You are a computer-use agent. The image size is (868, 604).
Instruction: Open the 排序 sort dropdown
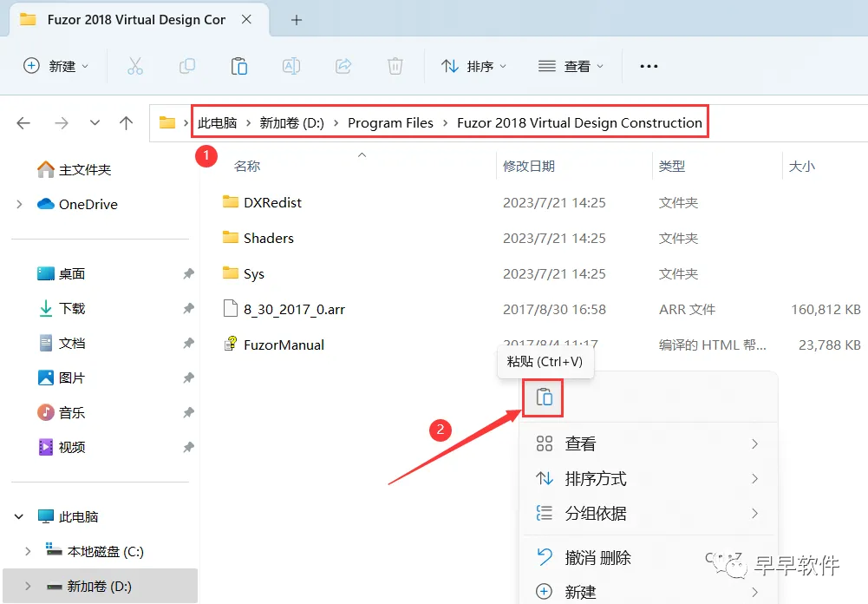click(473, 66)
